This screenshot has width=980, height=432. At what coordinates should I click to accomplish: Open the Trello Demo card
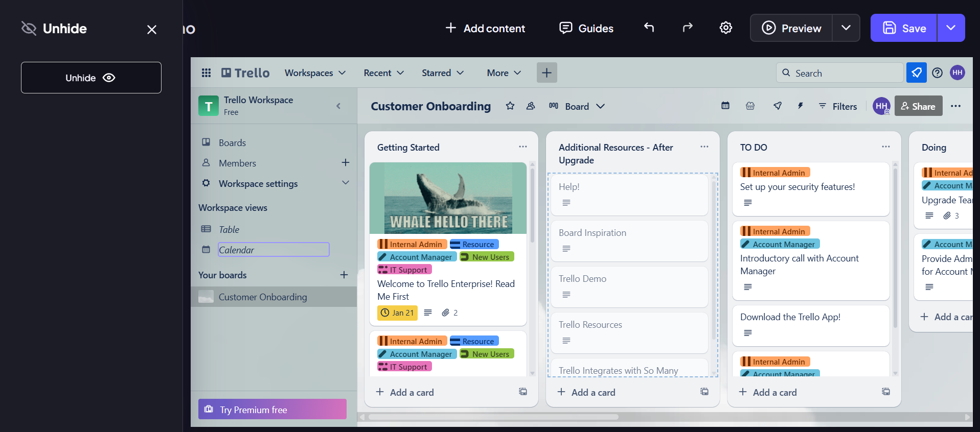(x=629, y=286)
